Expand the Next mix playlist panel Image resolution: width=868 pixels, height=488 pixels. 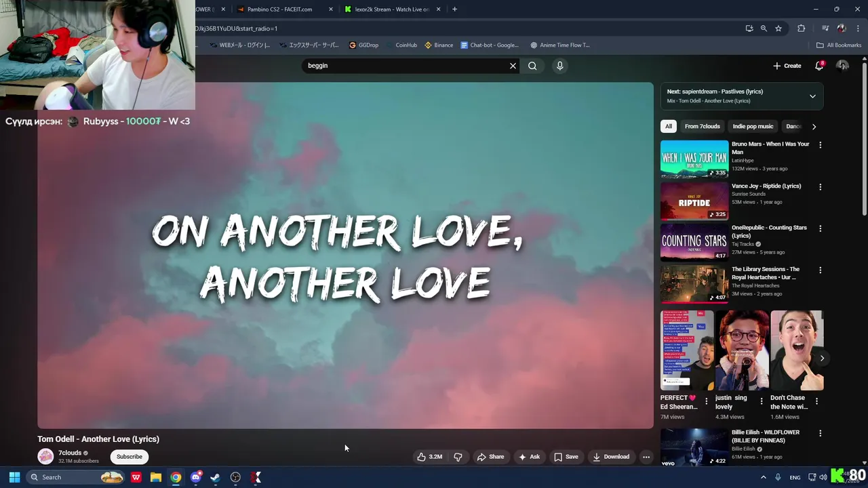point(812,96)
